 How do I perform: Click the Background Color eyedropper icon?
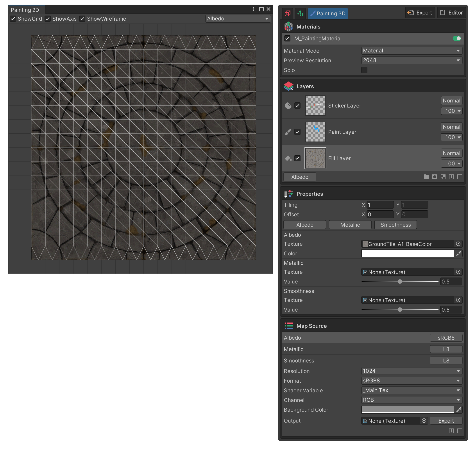(458, 409)
